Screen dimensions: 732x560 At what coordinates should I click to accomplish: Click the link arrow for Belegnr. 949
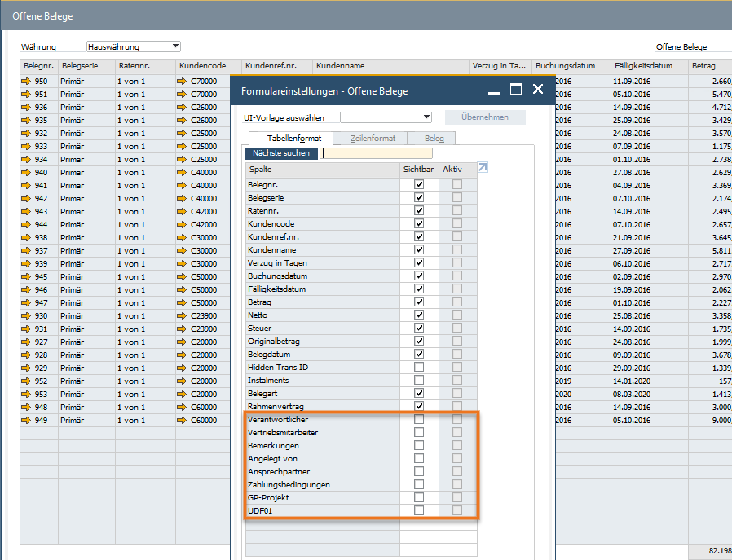pos(26,421)
